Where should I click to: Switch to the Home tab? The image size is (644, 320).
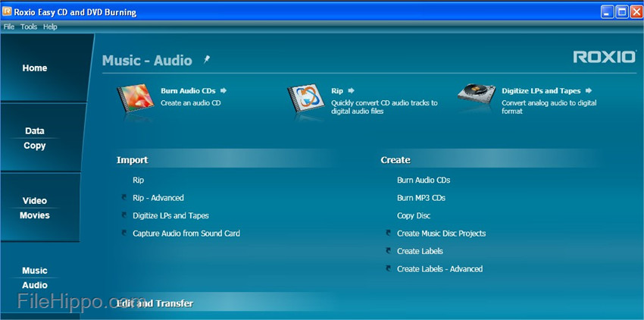coord(35,68)
